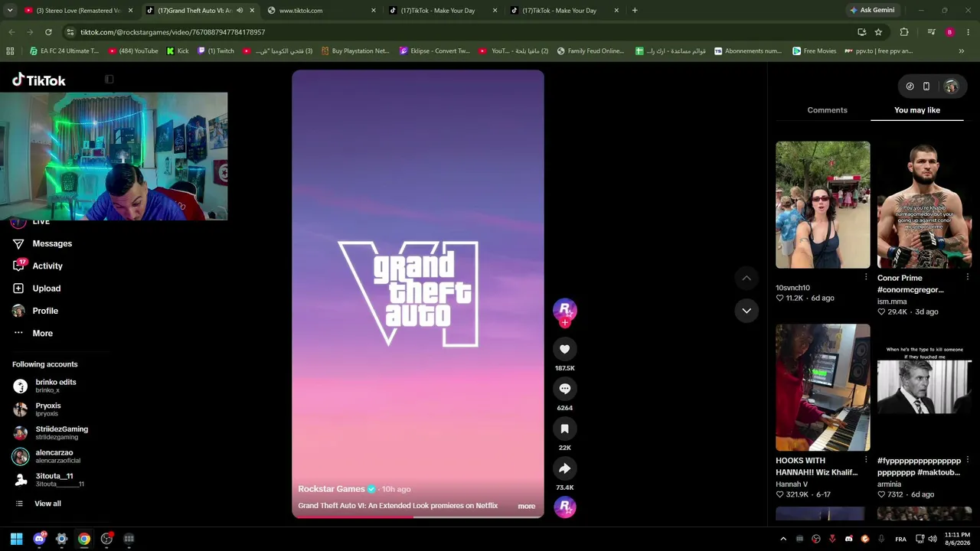Open Rockstar Games profile avatar beside video

564,309
